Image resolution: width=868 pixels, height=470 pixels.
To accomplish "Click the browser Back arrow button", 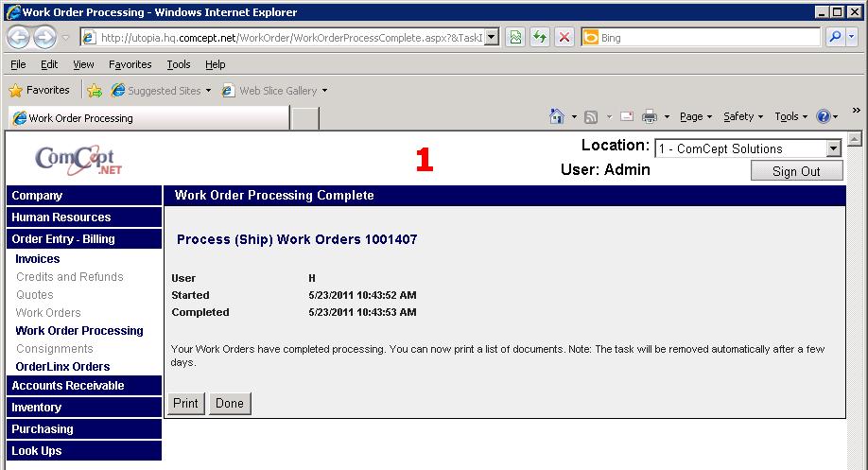I will tap(19, 38).
